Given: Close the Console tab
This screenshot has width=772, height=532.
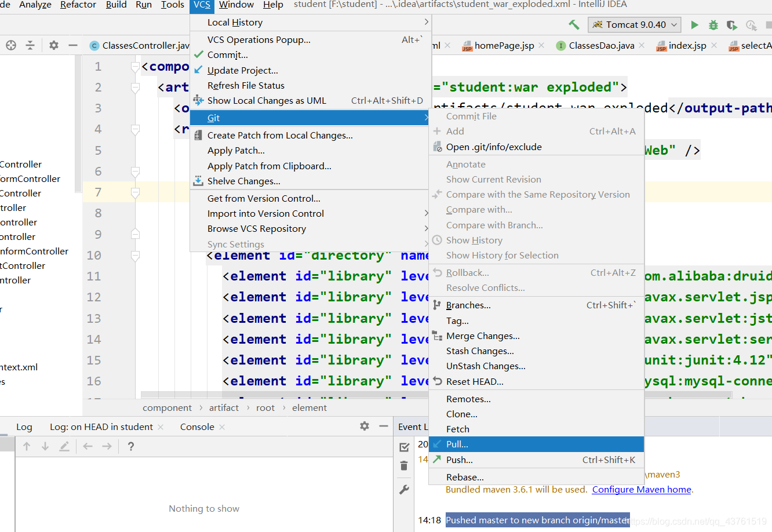Looking at the screenshot, I should pos(222,427).
